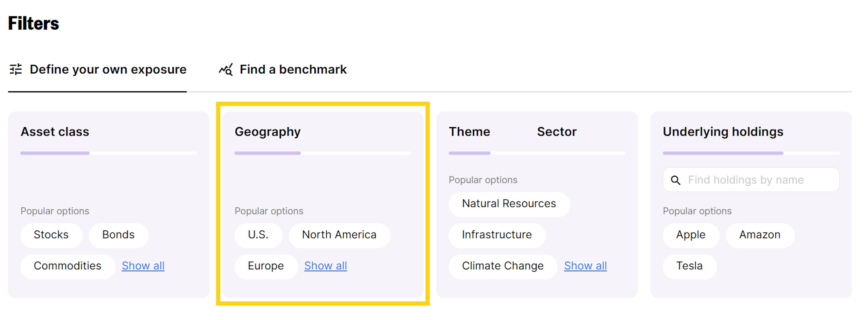This screenshot has height=320, width=868.
Task: Select U.S. under Geography popular options
Action: coord(258,235)
